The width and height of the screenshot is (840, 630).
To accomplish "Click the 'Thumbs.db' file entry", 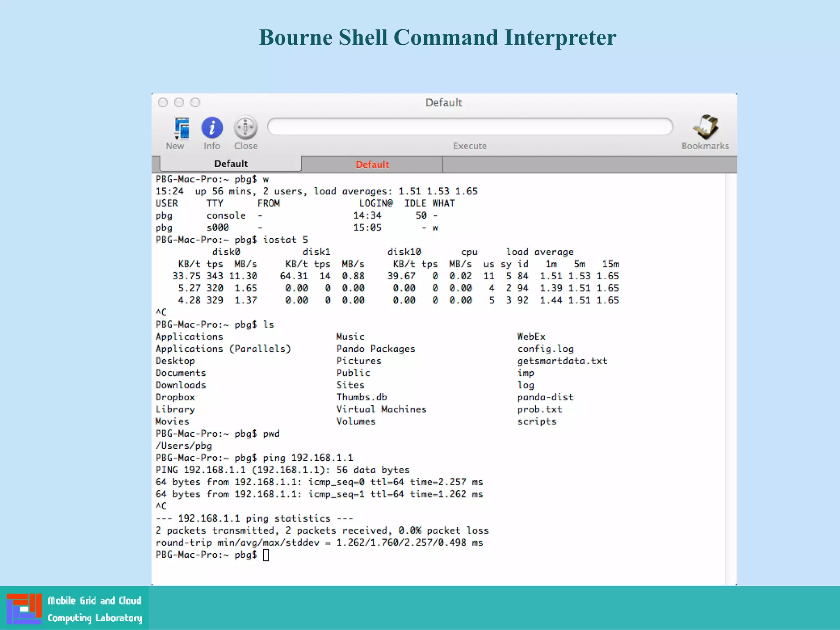I will pos(362,397).
